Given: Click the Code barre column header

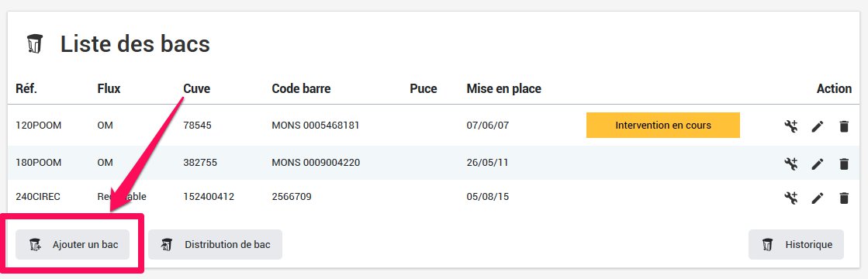Looking at the screenshot, I should (301, 88).
